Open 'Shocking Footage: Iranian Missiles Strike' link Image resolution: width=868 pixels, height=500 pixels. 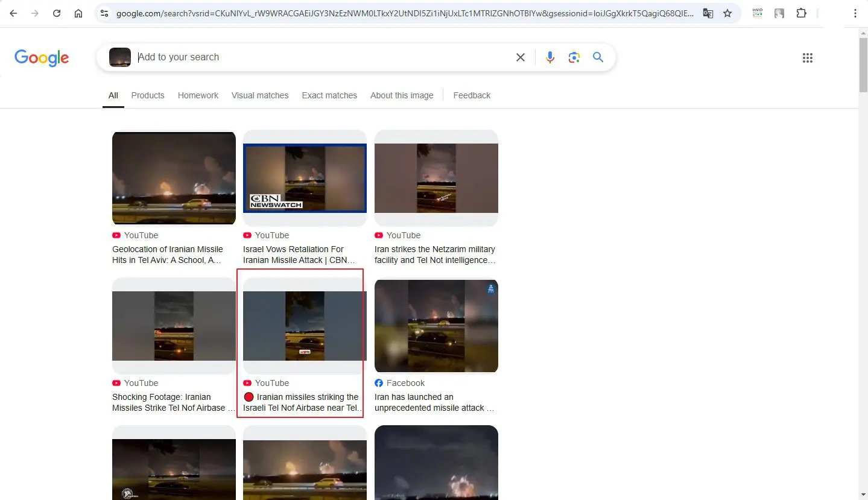pyautogui.click(x=173, y=402)
